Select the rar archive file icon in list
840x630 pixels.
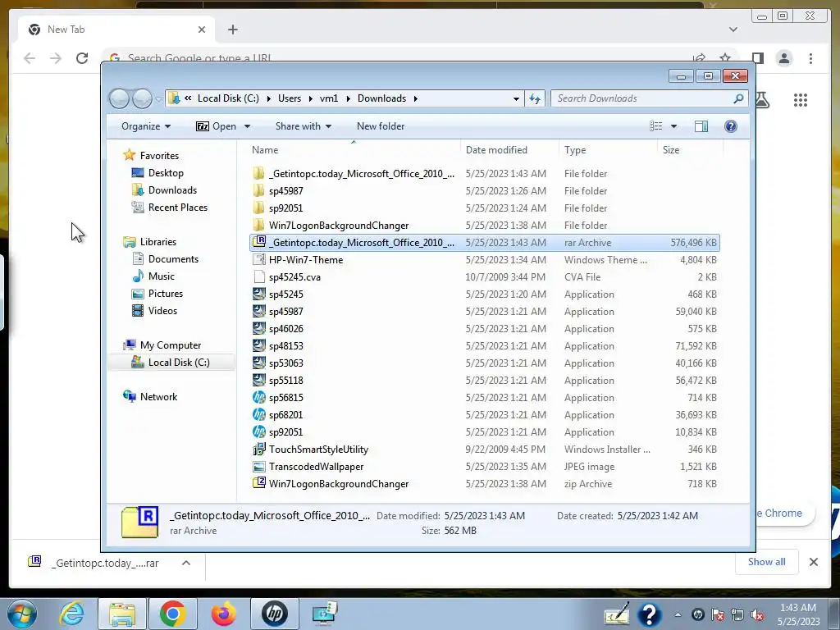pos(259,242)
